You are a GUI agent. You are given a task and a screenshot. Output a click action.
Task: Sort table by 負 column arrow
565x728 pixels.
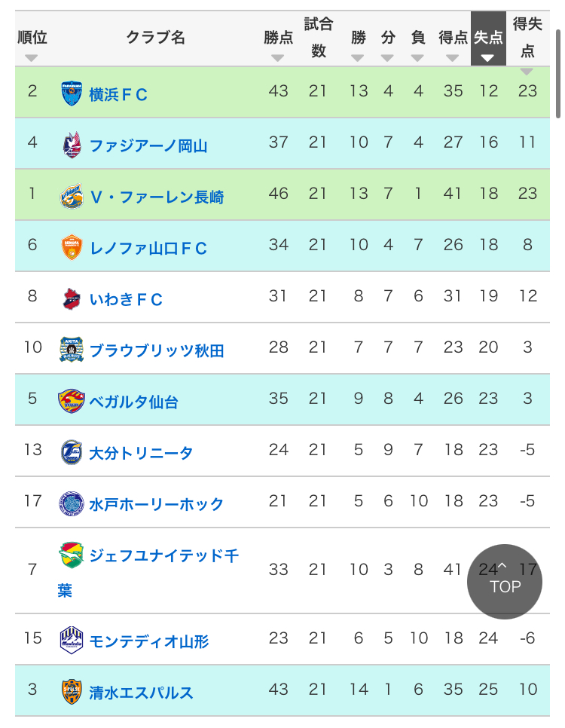pos(417,58)
